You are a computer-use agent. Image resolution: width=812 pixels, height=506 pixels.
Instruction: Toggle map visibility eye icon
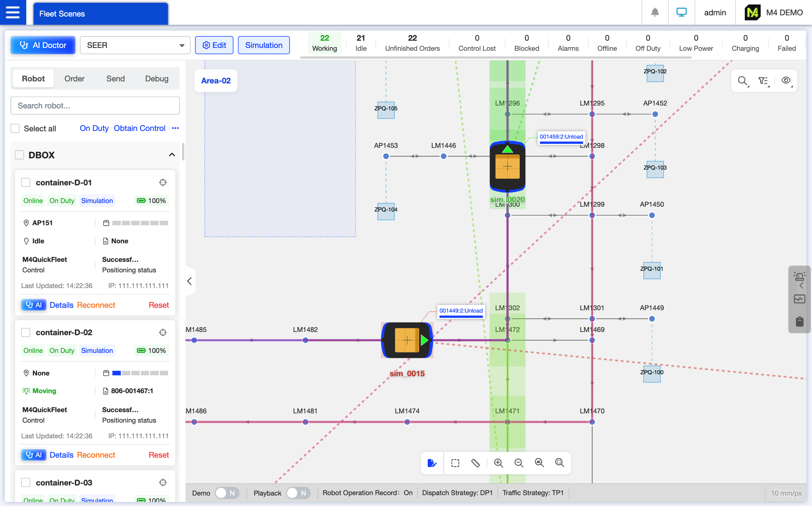click(785, 81)
